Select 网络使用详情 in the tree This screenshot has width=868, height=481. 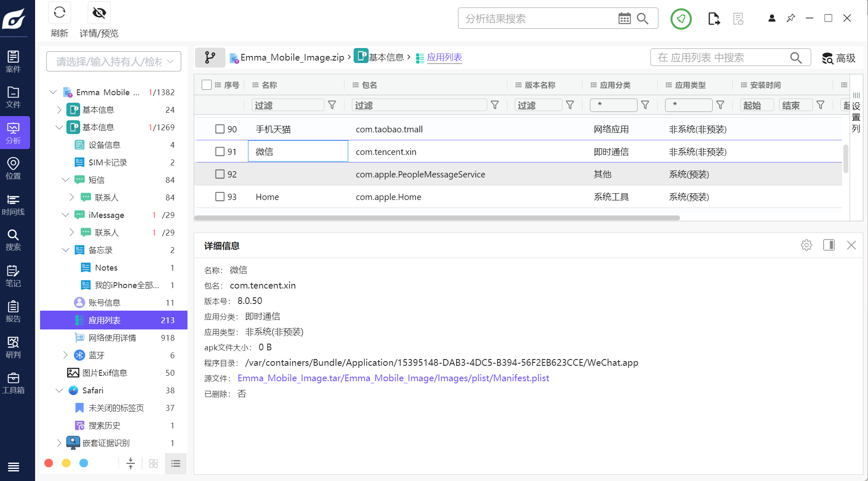[112, 338]
